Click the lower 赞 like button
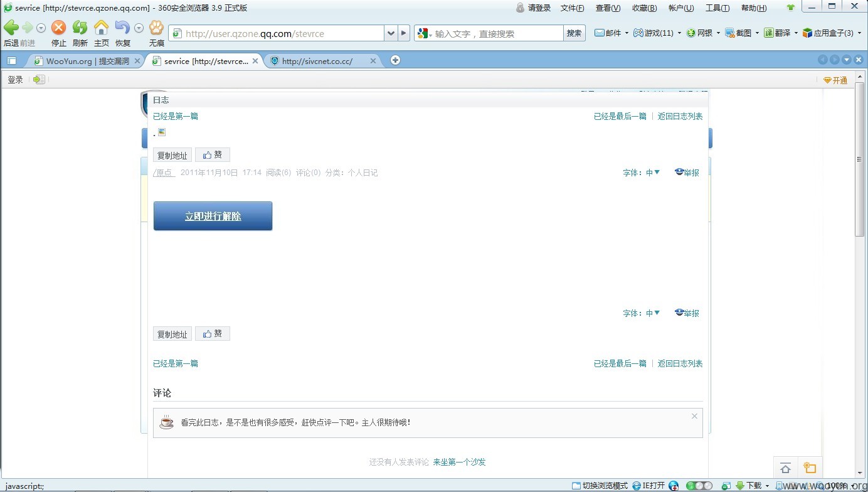The width and height of the screenshot is (868, 492). [x=213, y=334]
